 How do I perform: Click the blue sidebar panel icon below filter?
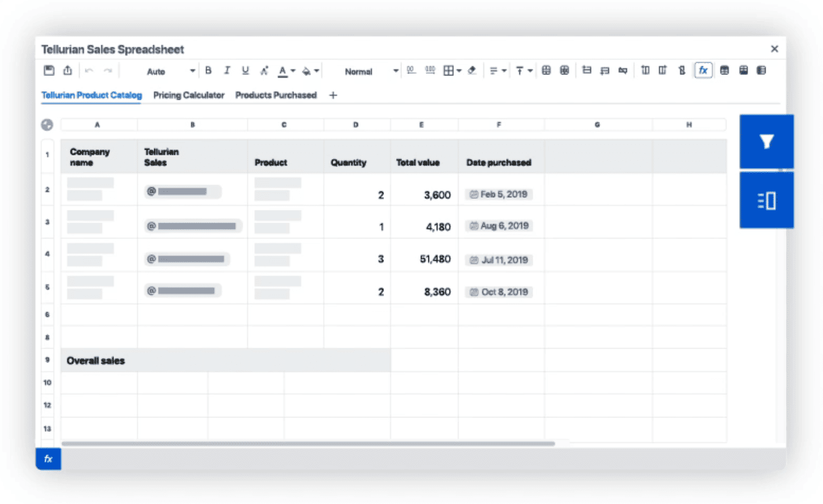[766, 200]
